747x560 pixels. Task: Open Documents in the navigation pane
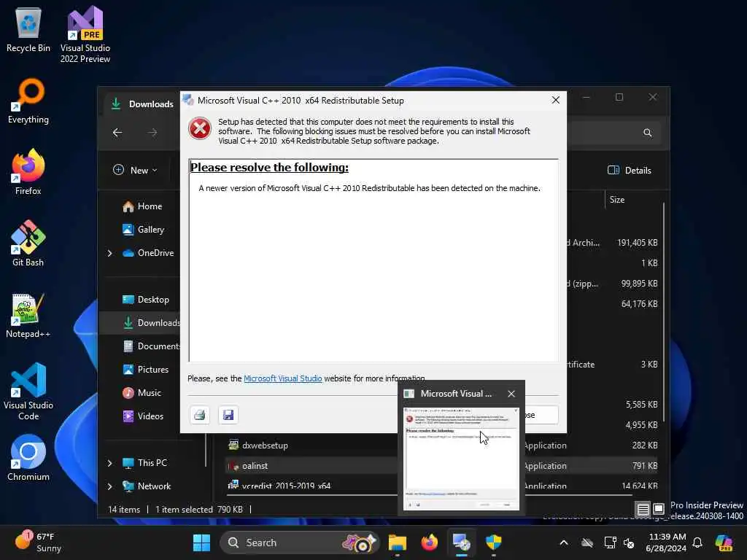coord(150,346)
